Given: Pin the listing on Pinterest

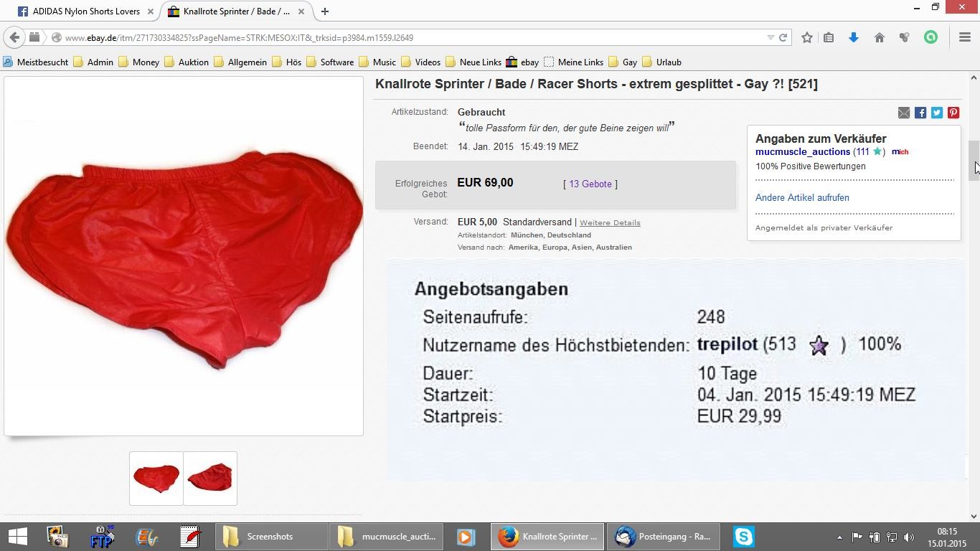Looking at the screenshot, I should pos(953,113).
